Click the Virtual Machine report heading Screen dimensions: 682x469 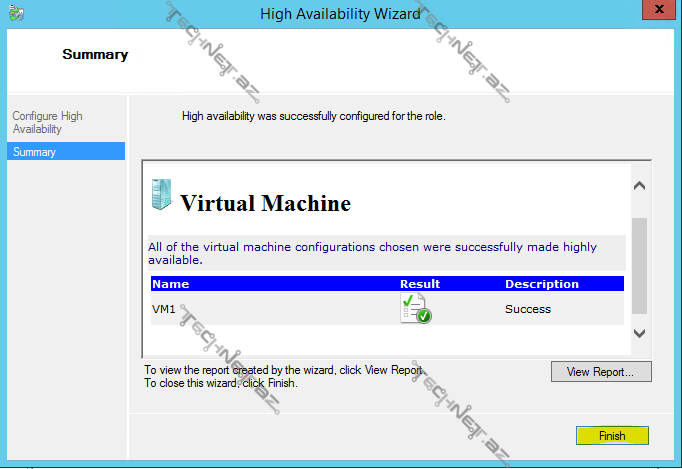[x=265, y=204]
